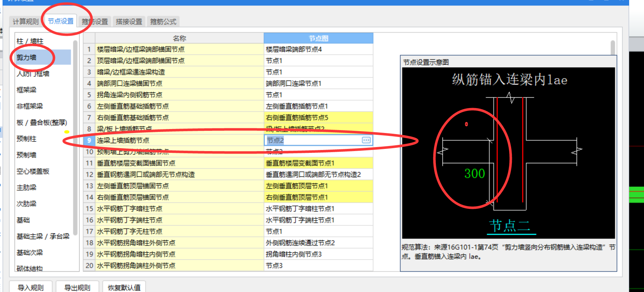
Task: Select 框架梁 in the component list
Action: click(x=26, y=90)
